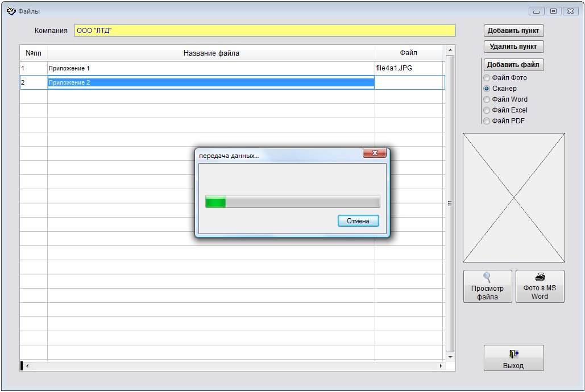Click the Файлы window title icon
The width and height of the screenshot is (585, 392).
11,11
